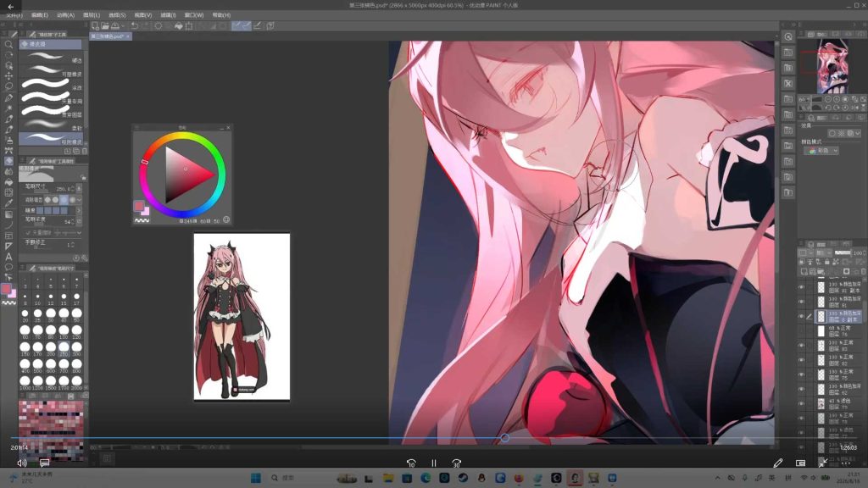Screen dimensions: 868x488
Task: Select the Fill bucket tool
Action: tap(8, 183)
